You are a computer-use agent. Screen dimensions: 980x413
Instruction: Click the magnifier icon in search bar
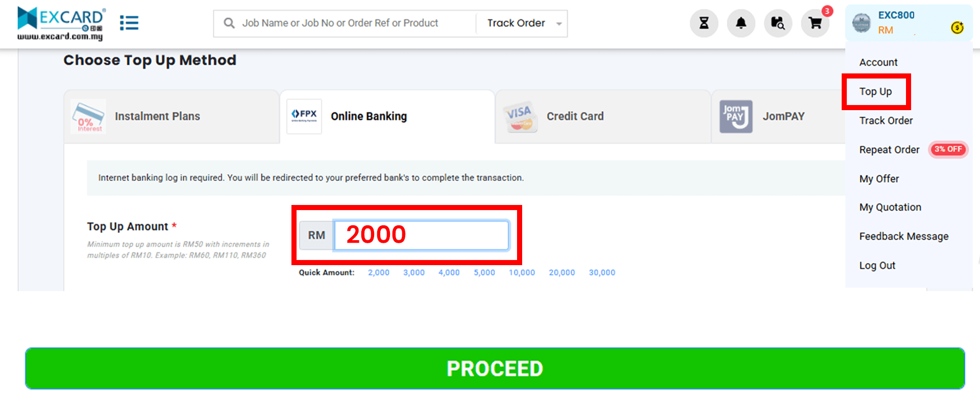(x=229, y=23)
